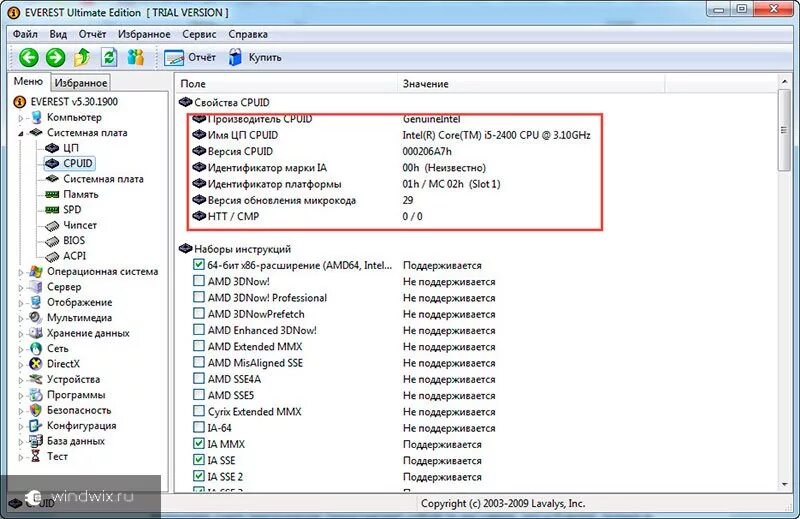Expand the Мультимедиа node arrow
The image size is (800, 519).
21,318
